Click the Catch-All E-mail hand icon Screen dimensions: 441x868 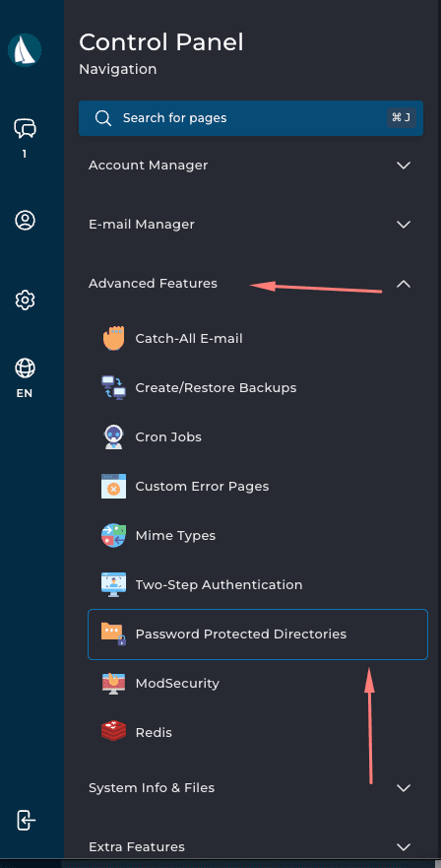click(113, 338)
